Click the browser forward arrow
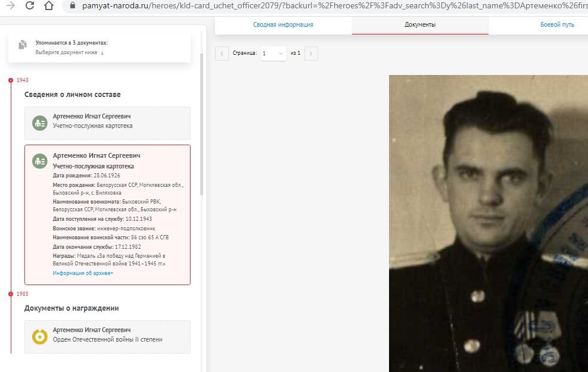 click(11, 5)
